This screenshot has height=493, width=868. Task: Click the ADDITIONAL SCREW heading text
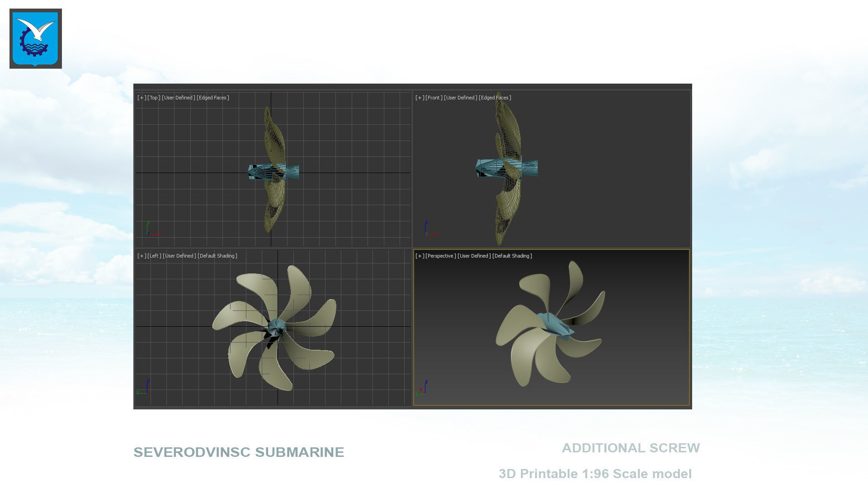(631, 448)
